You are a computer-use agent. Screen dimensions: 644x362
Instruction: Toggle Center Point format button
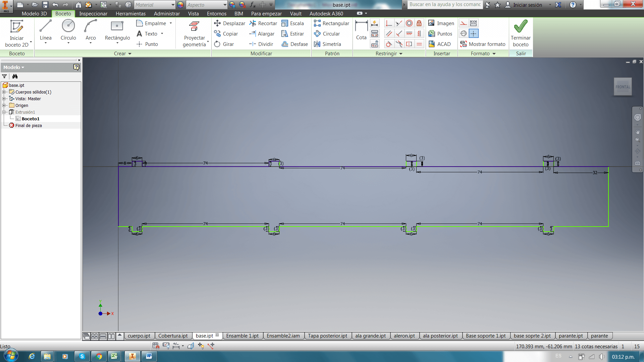tap(474, 34)
